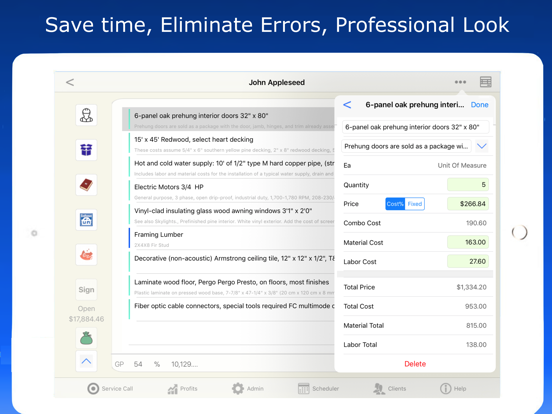Image resolution: width=552 pixels, height=414 pixels.
Task: Open the green money bag icon
Action: pos(86,338)
